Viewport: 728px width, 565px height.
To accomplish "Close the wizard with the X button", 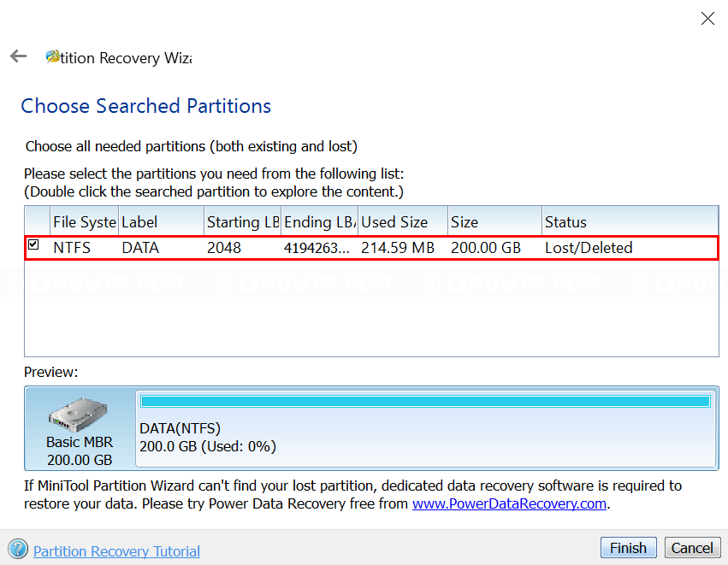I will click(x=707, y=19).
